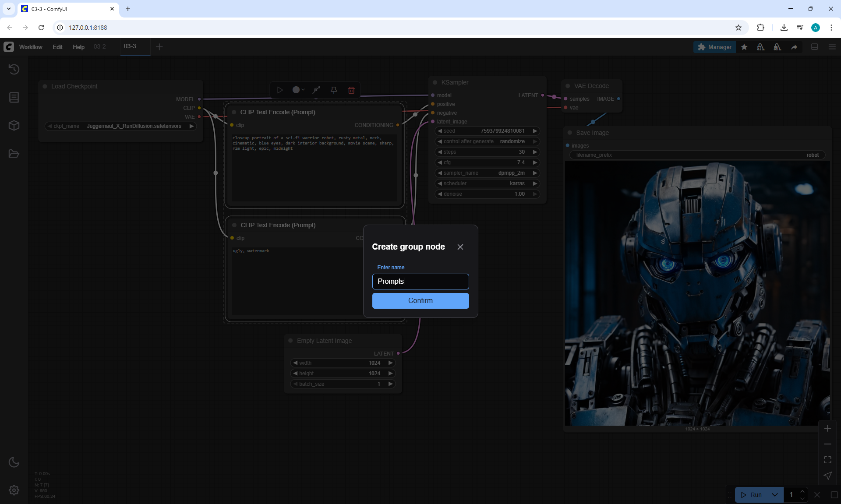Click the Enter name text field

click(420, 282)
